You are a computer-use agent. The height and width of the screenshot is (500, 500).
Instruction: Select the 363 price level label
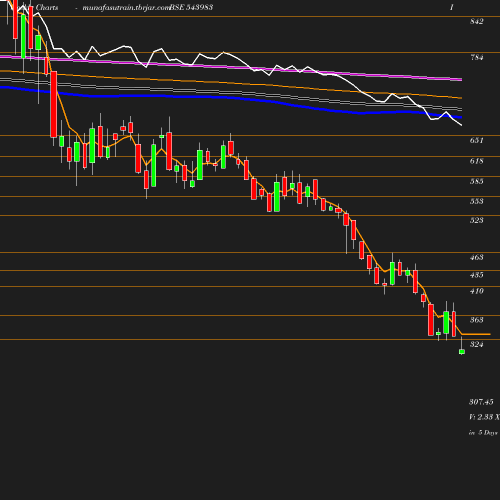tap(476, 320)
